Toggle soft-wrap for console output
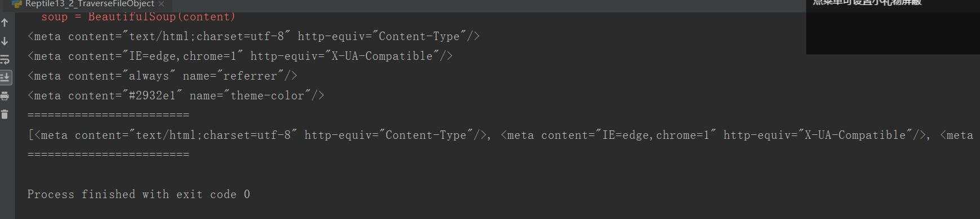Screen dimensions: 980x219 (x=5, y=59)
